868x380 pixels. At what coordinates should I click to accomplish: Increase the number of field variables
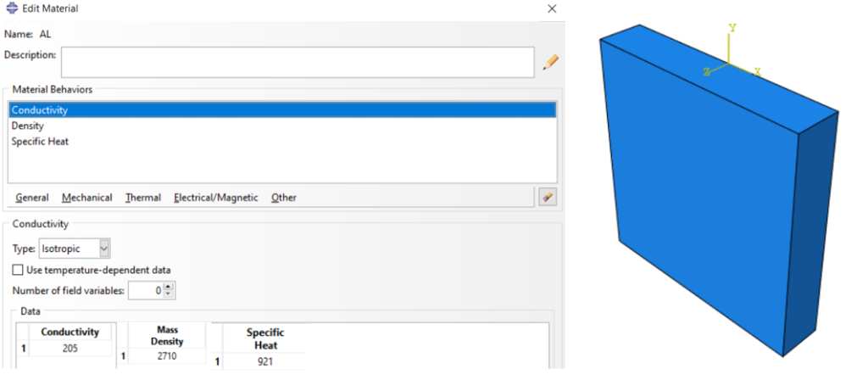pyautogui.click(x=169, y=287)
